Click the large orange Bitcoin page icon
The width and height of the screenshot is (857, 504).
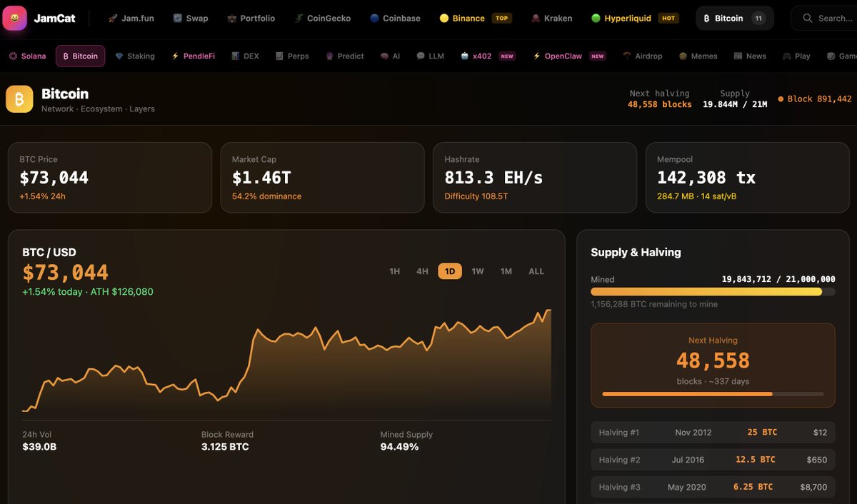point(19,99)
